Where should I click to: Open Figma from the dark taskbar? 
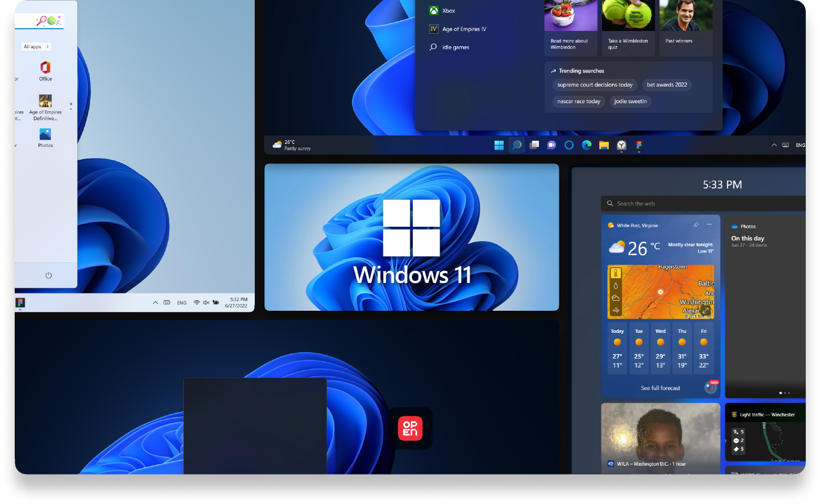(639, 145)
